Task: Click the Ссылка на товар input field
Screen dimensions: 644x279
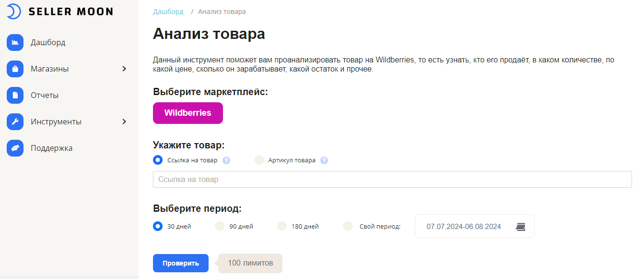Action: point(392,179)
